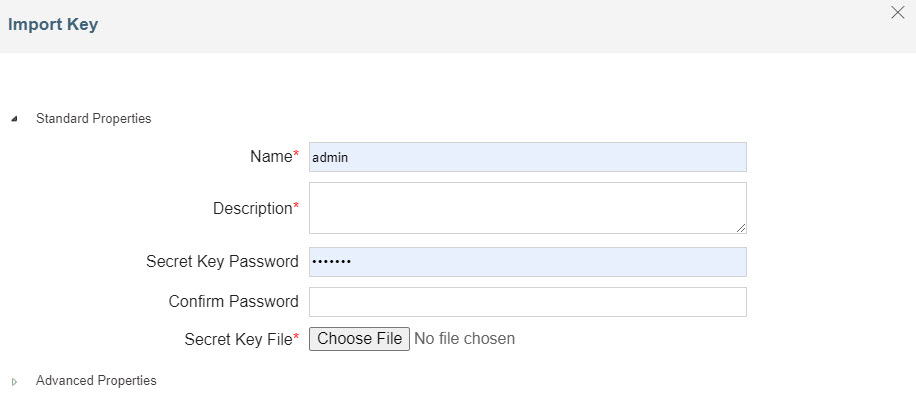916x400 pixels.
Task: Click the Name field label
Action: 270,156
